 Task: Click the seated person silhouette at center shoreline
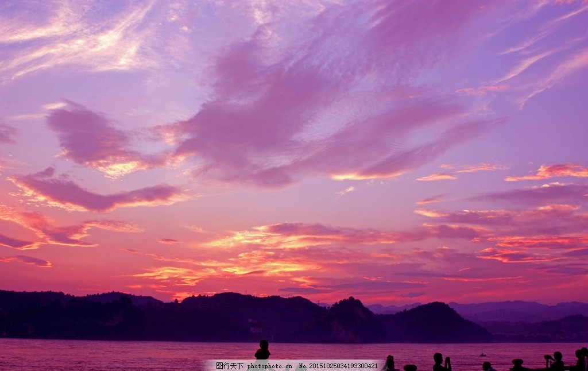(x=262, y=350)
